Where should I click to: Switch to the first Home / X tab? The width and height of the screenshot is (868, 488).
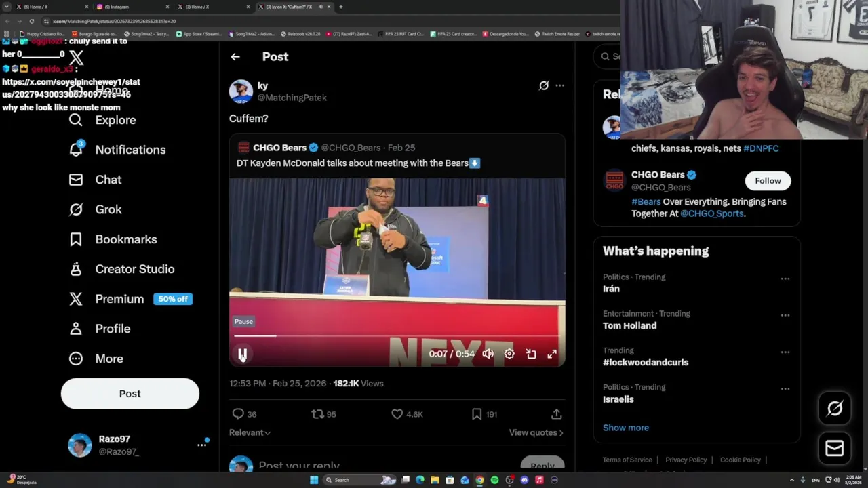[53, 7]
